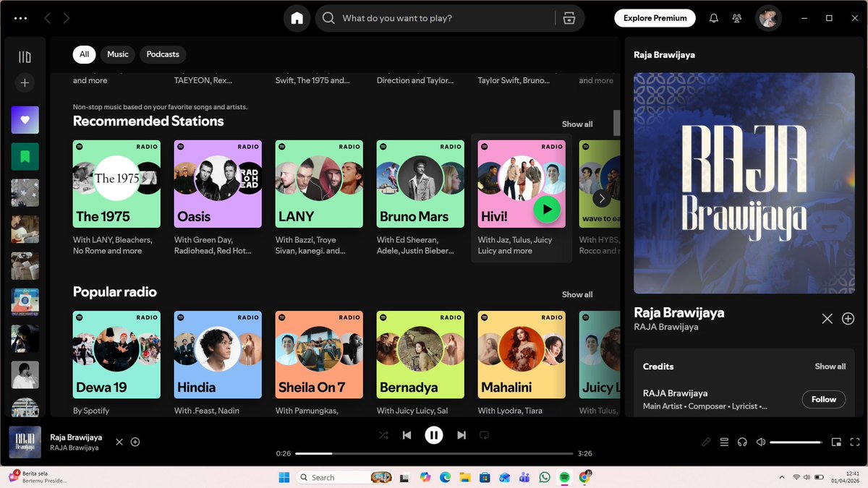
Task: Skip to the next track
Action: click(x=461, y=435)
